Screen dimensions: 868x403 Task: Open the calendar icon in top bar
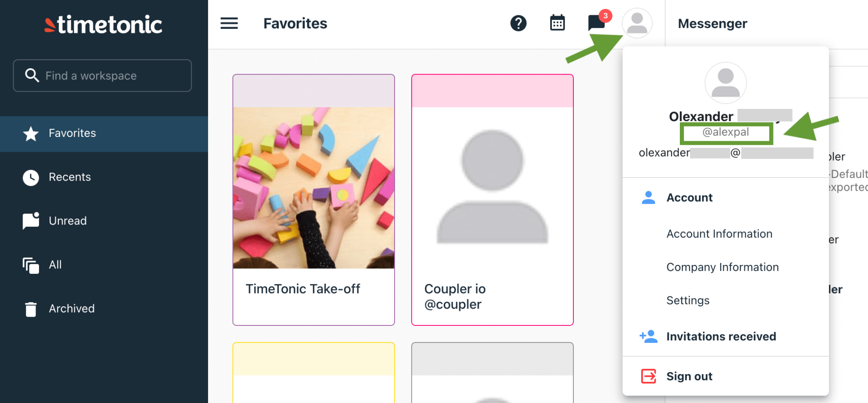click(x=557, y=22)
